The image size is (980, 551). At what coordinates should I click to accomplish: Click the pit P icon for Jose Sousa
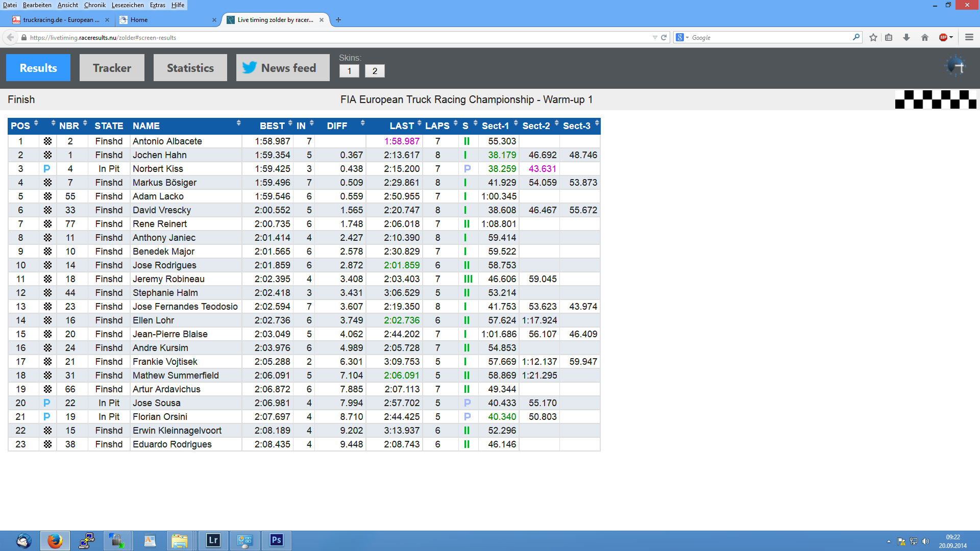coord(47,403)
